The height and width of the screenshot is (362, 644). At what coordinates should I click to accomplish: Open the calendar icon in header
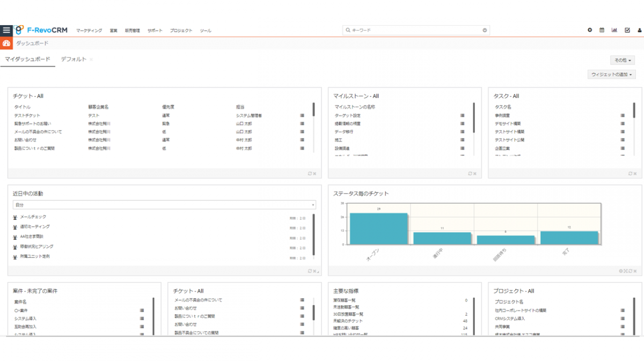602,31
